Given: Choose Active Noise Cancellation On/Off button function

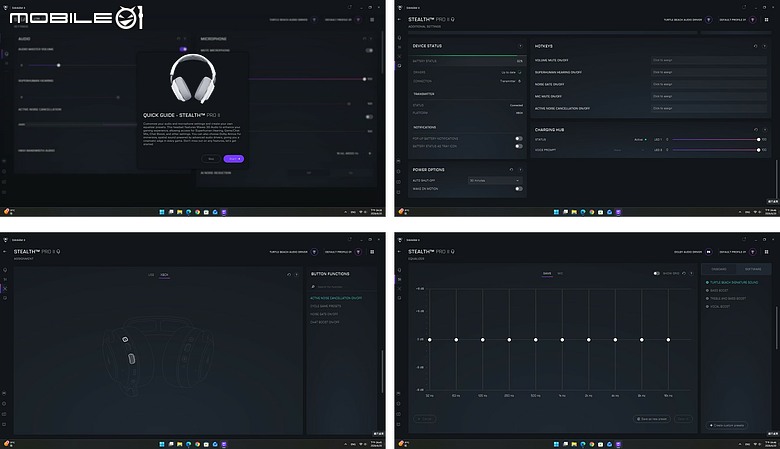Looking at the screenshot, I should click(x=336, y=298).
